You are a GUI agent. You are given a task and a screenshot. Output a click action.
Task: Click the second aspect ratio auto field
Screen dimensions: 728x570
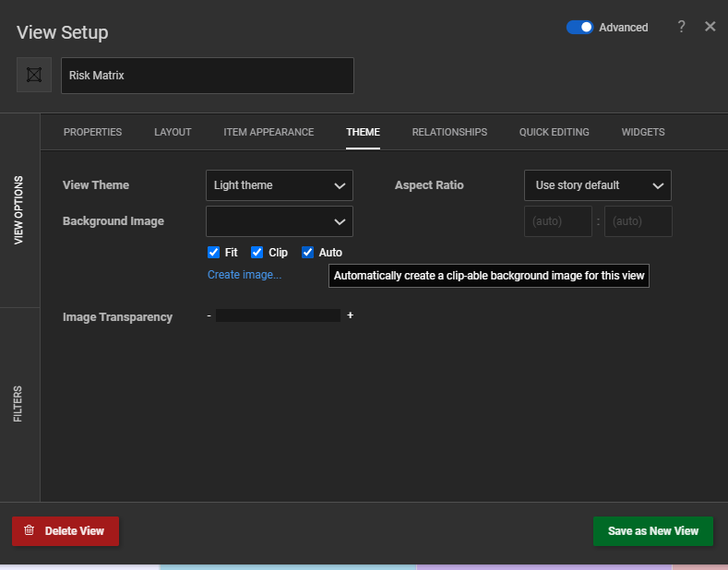coord(638,221)
